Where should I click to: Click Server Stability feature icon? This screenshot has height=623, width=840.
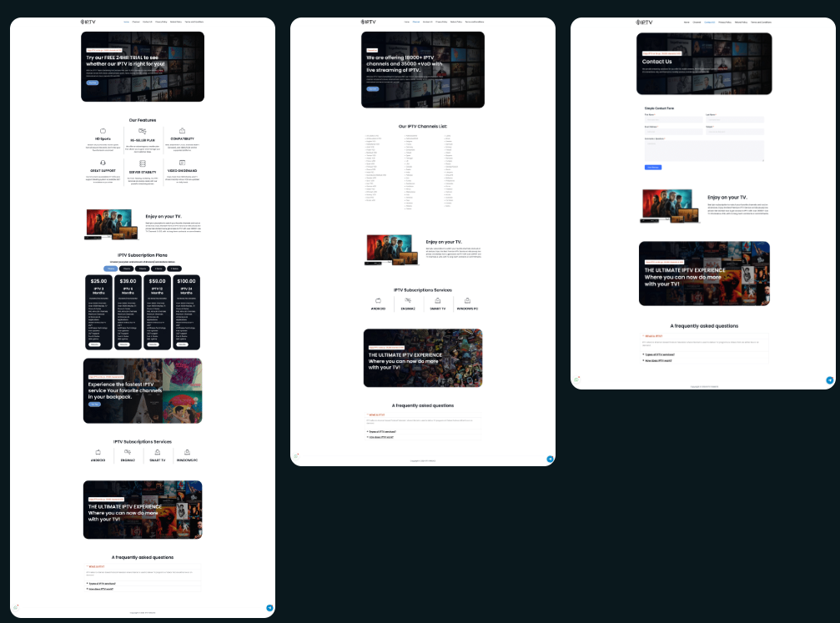143,163
